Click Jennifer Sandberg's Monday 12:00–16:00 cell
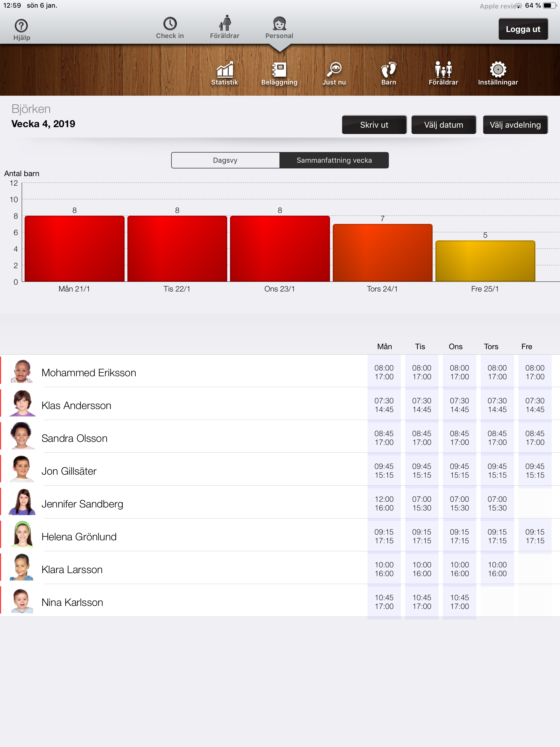This screenshot has width=560, height=747. click(x=384, y=504)
